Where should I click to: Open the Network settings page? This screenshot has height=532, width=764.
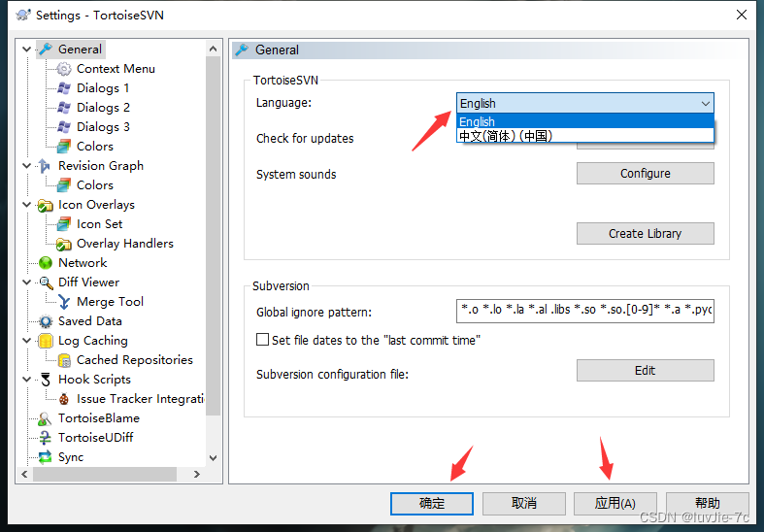pos(83,263)
